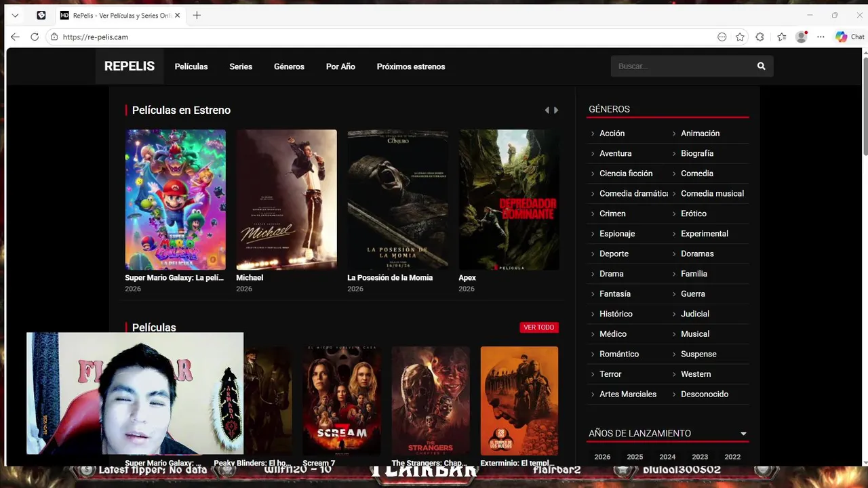Open The Strangers chapter poster
Image resolution: width=868 pixels, height=488 pixels.
click(x=431, y=401)
